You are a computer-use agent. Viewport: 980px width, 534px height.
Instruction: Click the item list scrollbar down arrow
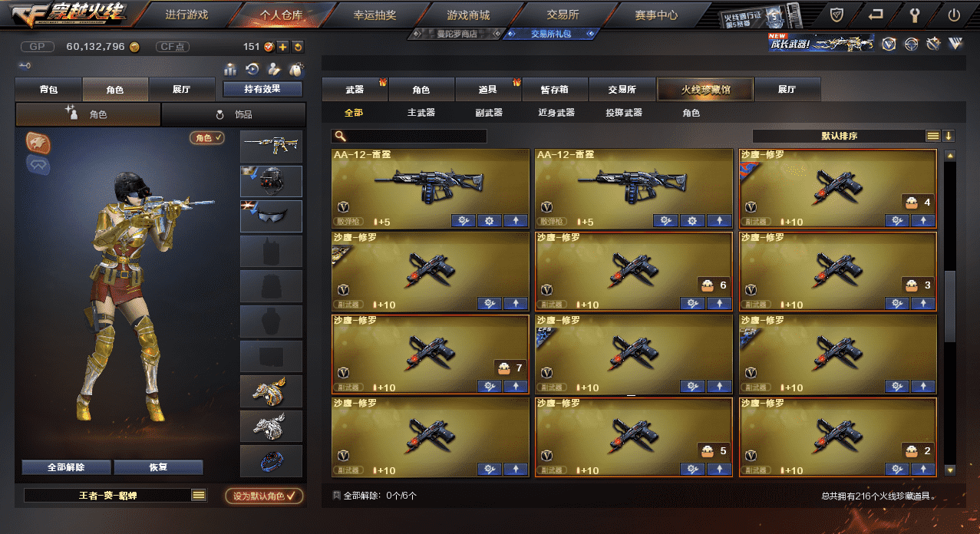[950, 470]
